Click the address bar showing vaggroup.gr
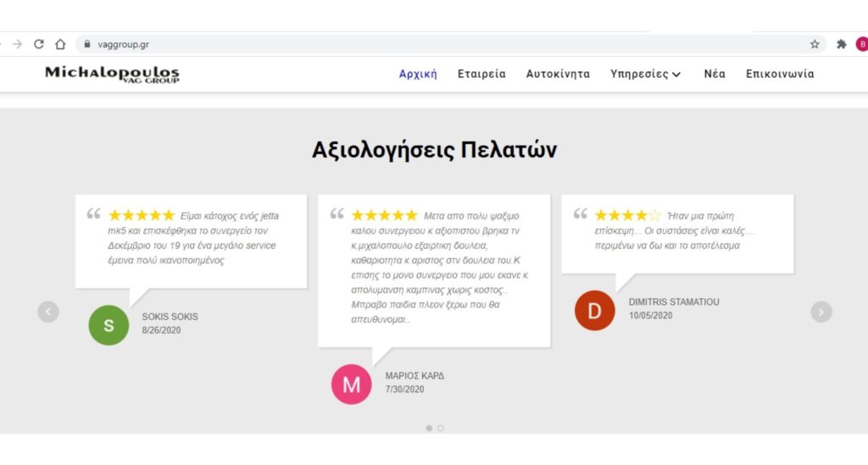This screenshot has height=465, width=868. pyautogui.click(x=424, y=44)
